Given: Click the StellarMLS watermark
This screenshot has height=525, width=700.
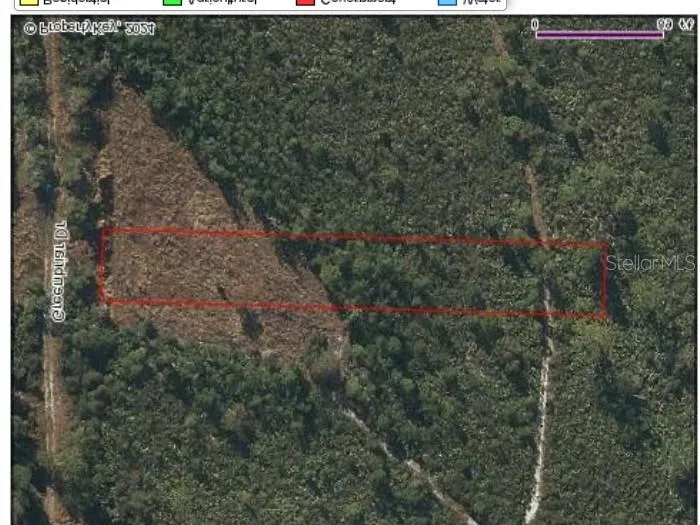Looking at the screenshot, I should [650, 264].
